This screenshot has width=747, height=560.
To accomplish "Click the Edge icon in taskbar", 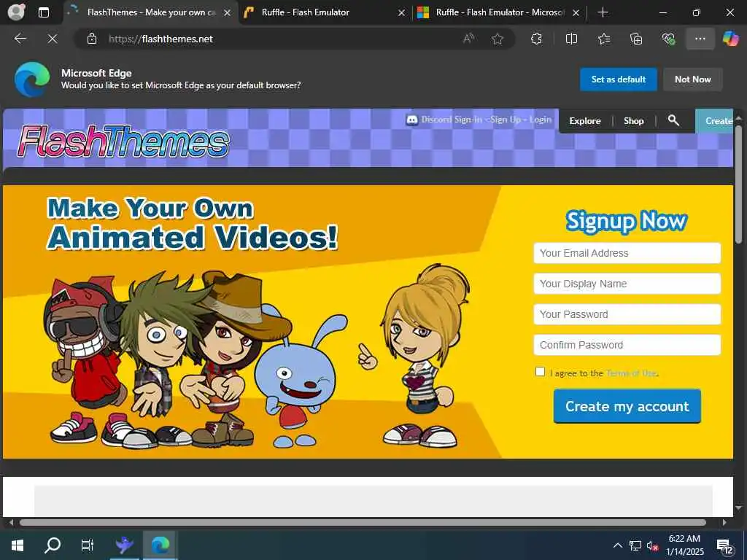I will (x=160, y=545).
